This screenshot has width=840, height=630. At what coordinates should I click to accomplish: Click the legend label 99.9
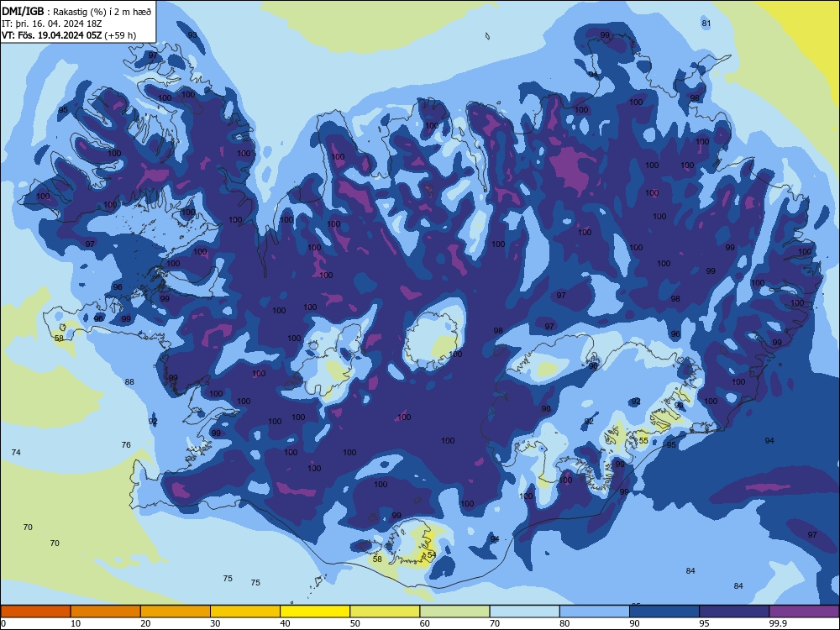[779, 623]
